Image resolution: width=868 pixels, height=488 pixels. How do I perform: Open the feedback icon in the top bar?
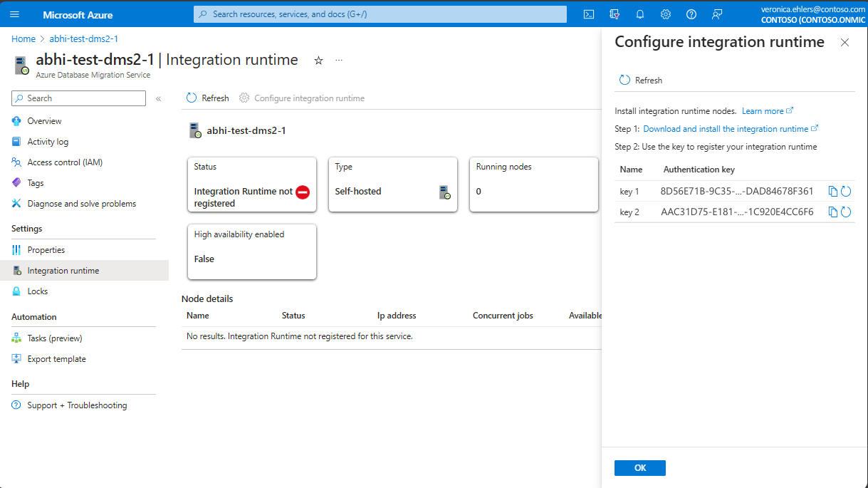point(716,14)
